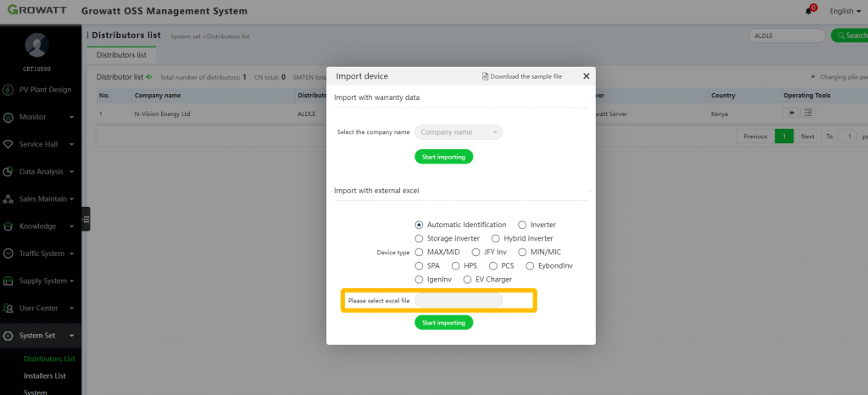Expand the User Center menu arrow
The height and width of the screenshot is (395, 868).
point(72,309)
